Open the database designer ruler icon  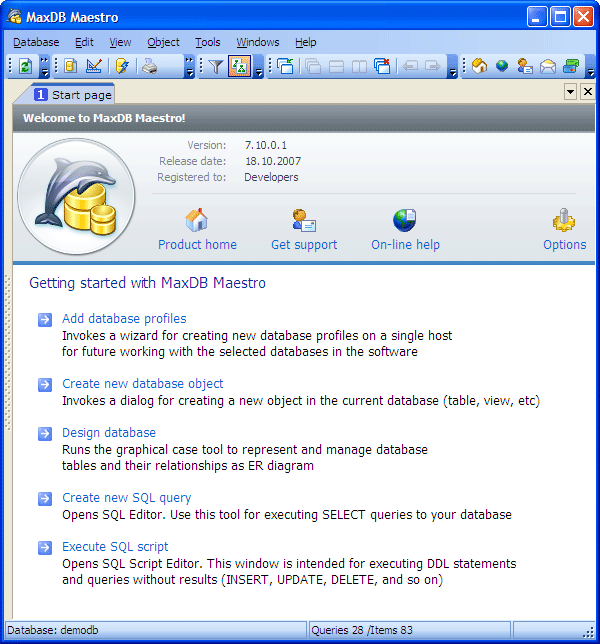[x=94, y=66]
